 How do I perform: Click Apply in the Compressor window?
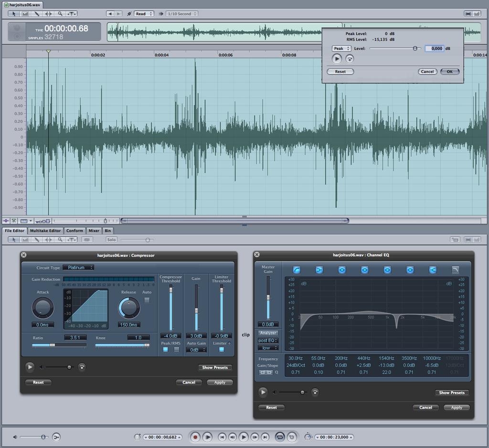(220, 382)
